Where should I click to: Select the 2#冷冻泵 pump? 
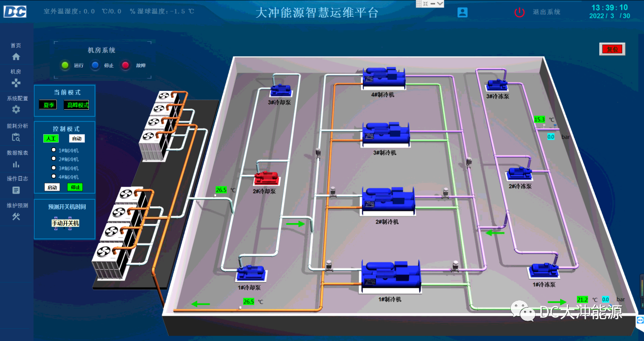click(519, 173)
